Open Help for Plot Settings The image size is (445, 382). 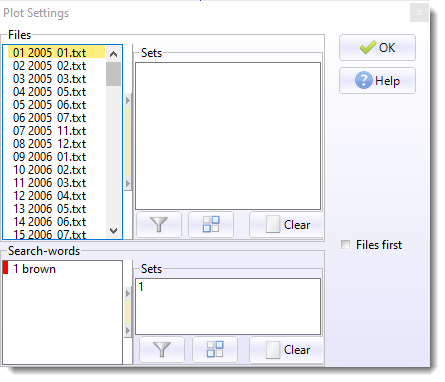(377, 80)
